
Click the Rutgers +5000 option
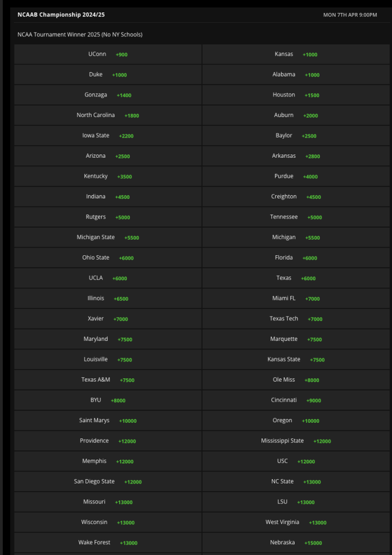coord(108,217)
